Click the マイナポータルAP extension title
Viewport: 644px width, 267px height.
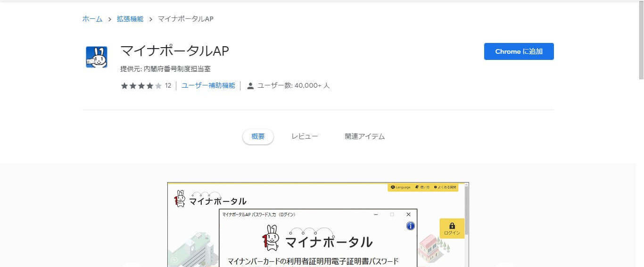[x=174, y=51]
